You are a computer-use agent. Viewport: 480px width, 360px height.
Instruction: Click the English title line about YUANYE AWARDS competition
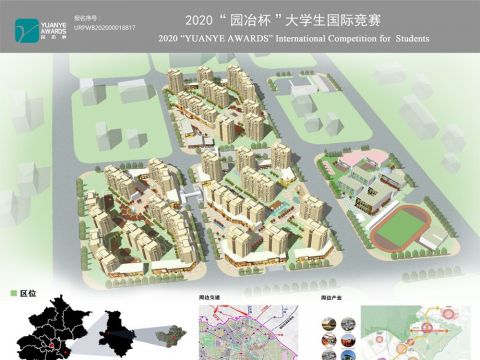pyautogui.click(x=294, y=39)
